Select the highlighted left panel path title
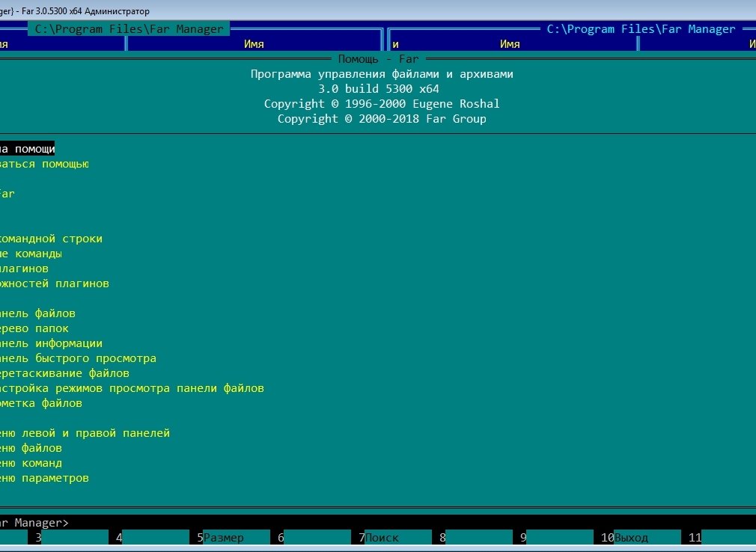This screenshot has width=756, height=552. [x=129, y=29]
